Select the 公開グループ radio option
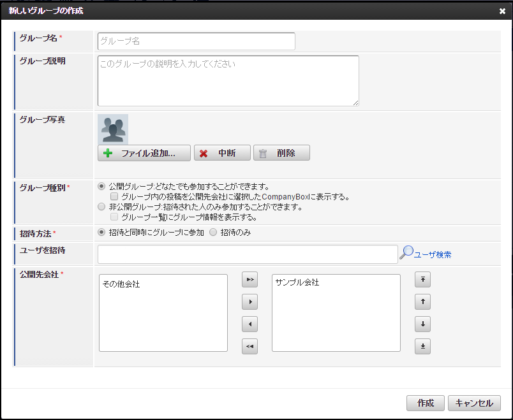 click(x=101, y=187)
